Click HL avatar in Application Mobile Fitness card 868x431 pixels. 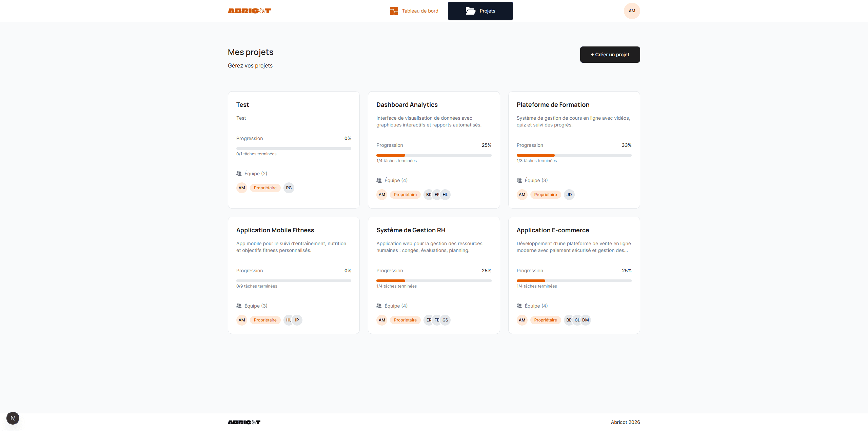point(288,320)
